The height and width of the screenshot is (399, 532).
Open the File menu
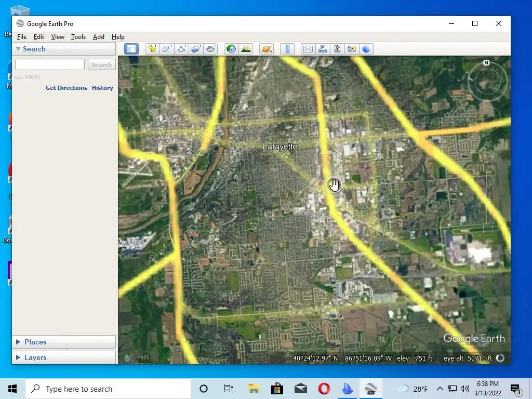22,37
